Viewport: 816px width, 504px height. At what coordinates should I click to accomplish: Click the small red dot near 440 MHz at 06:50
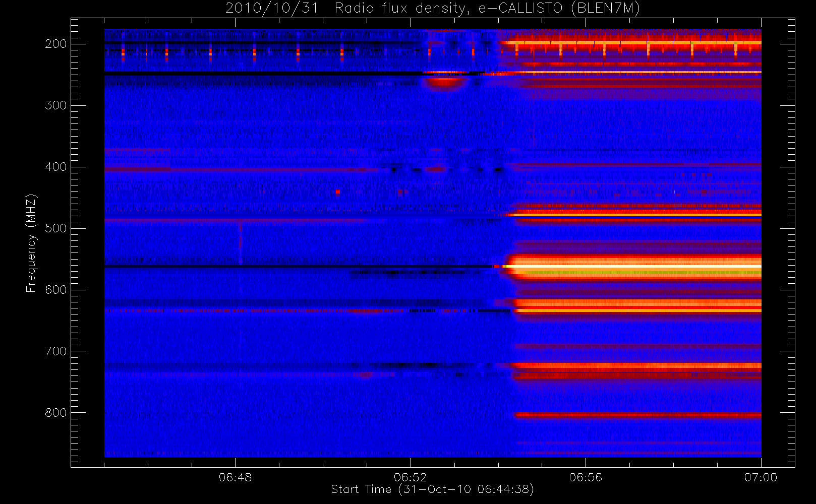(x=337, y=192)
